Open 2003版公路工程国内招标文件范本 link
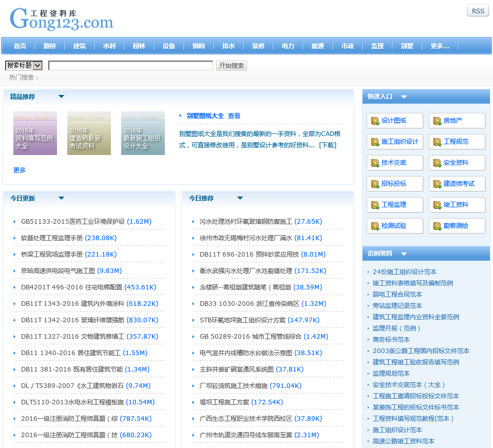This screenshot has height=448, width=493. tap(421, 351)
